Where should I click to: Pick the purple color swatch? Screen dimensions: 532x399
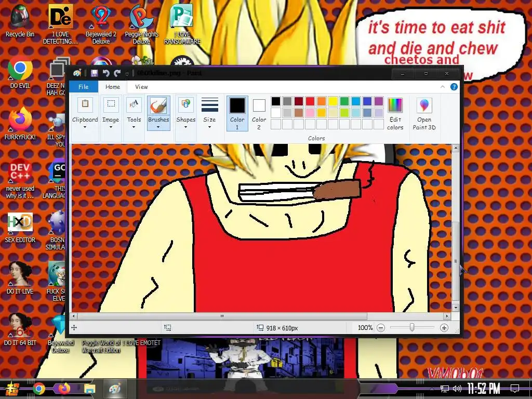tap(379, 101)
